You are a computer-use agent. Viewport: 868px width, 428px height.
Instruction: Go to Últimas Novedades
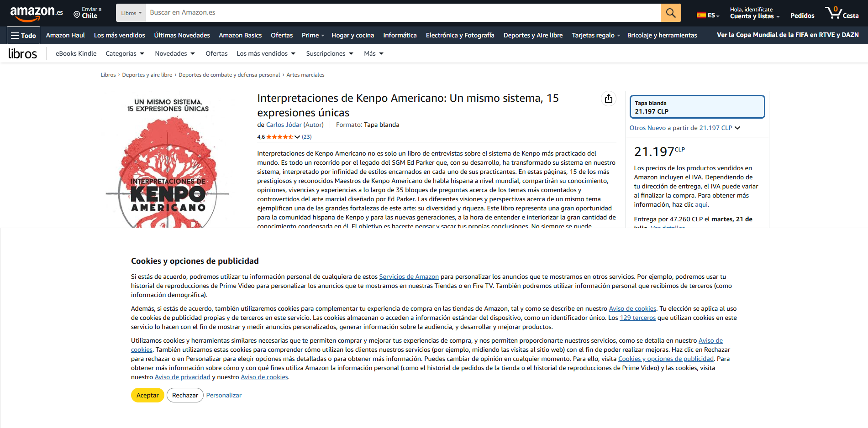(182, 35)
